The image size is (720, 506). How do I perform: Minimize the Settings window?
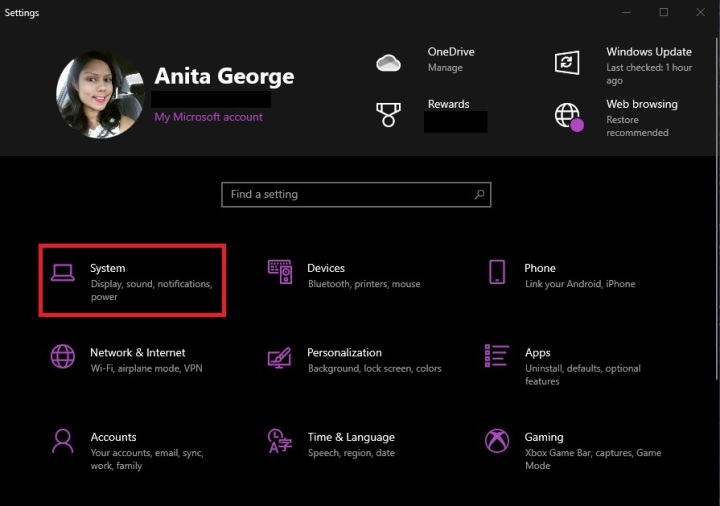(x=627, y=12)
